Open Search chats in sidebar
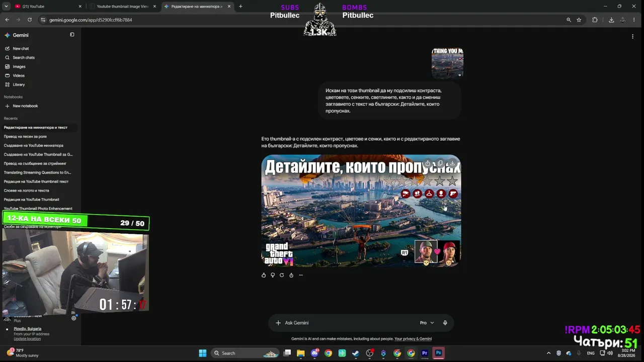The image size is (644, 362). [23, 58]
